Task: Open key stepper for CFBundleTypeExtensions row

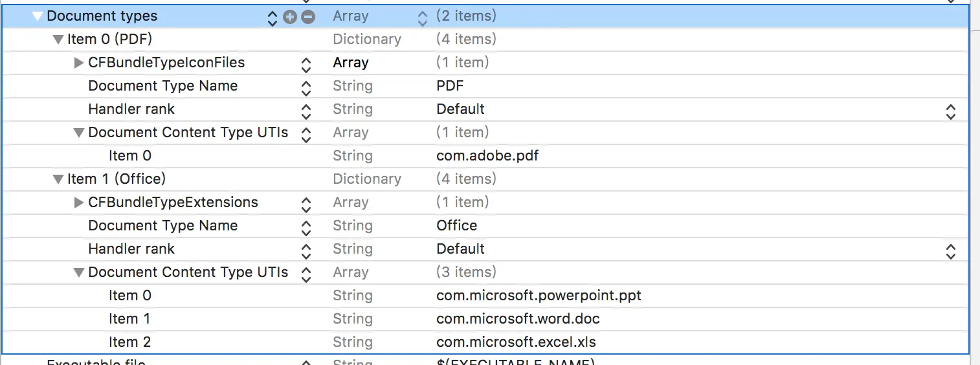Action: pos(306,204)
